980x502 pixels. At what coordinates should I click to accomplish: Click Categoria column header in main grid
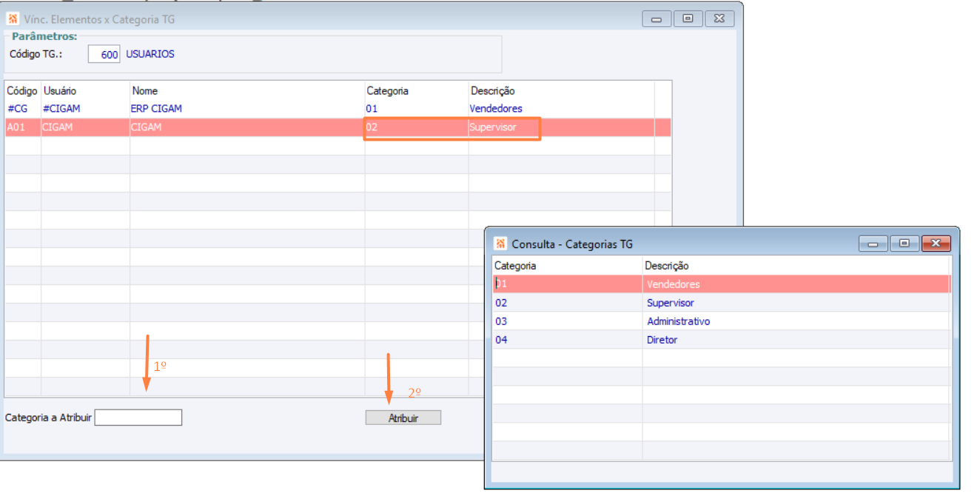[x=388, y=90]
